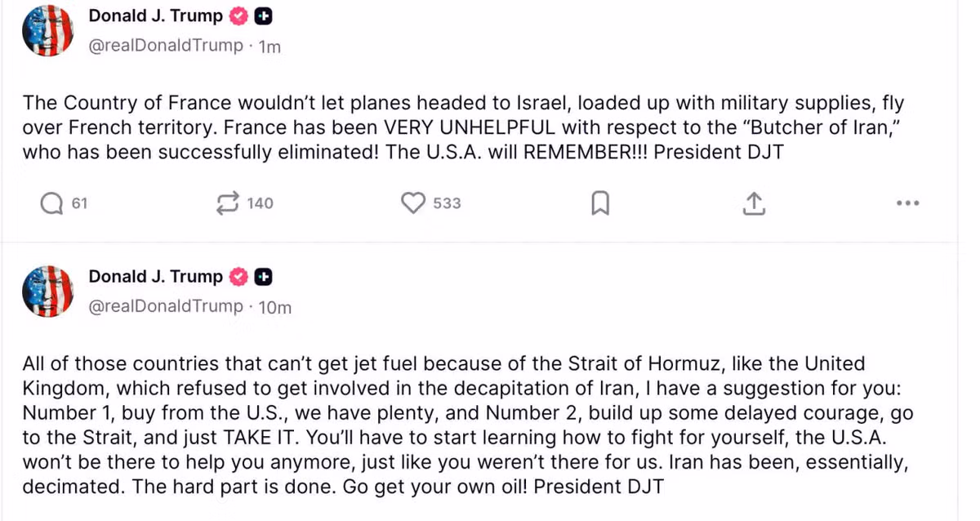Open Donald J. Trump name on the top post
This screenshot has height=521, width=980.
[155, 16]
